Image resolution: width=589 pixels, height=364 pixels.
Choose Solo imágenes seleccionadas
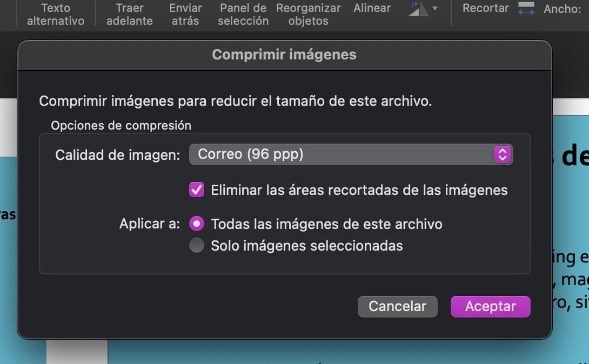point(197,245)
